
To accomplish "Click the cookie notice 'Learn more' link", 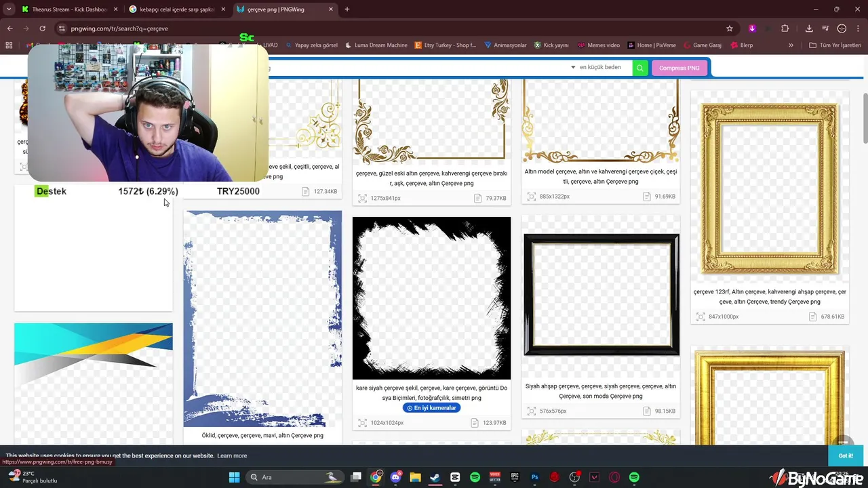I will [232, 455].
